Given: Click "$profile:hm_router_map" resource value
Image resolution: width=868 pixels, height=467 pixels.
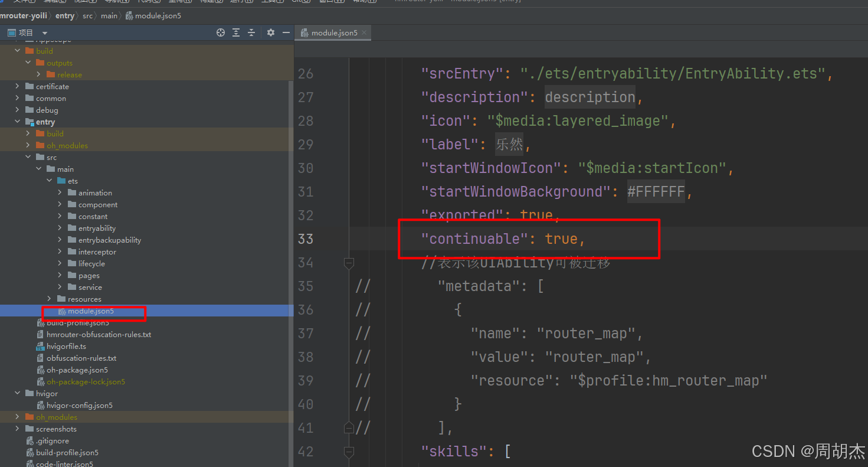Looking at the screenshot, I should click(x=669, y=380).
